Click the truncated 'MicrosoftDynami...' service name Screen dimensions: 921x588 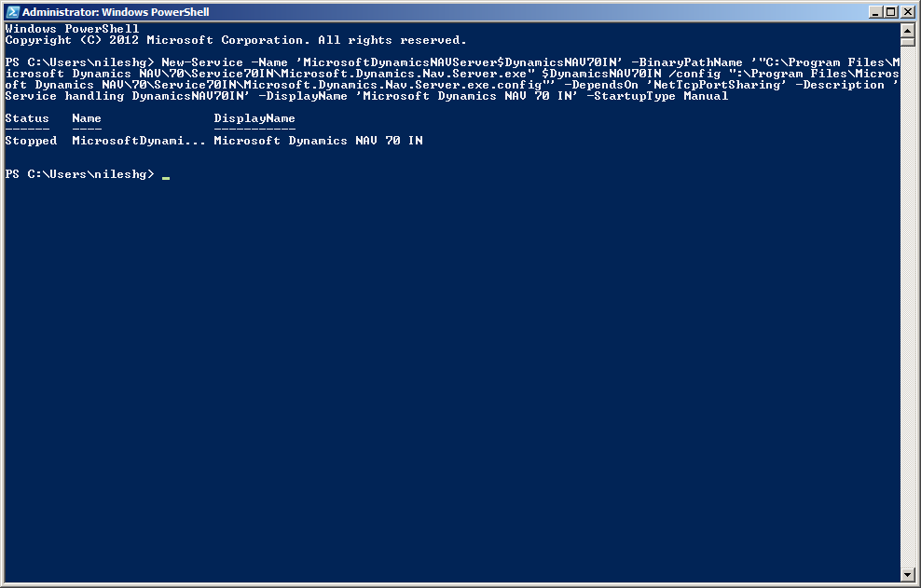[139, 141]
